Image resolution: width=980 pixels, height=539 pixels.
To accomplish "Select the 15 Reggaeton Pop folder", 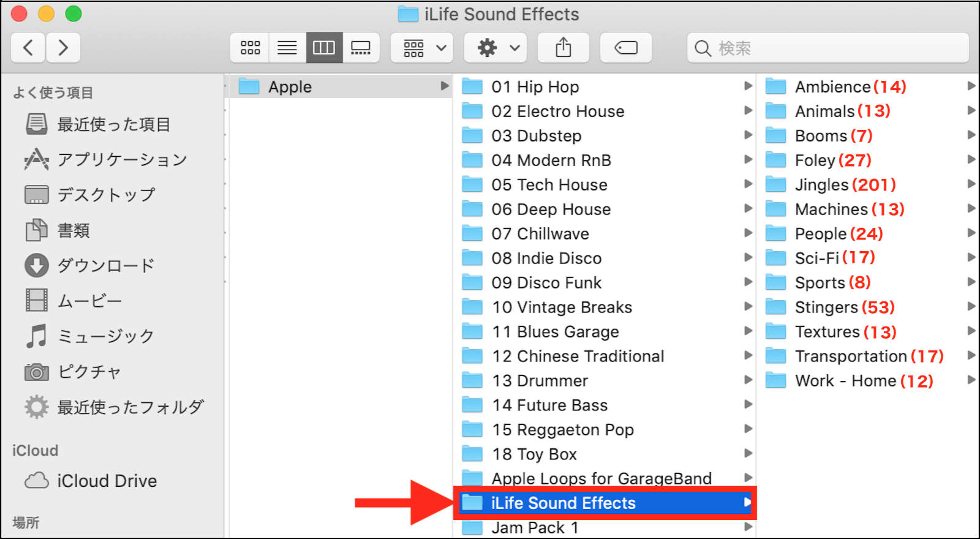I will click(x=605, y=429).
